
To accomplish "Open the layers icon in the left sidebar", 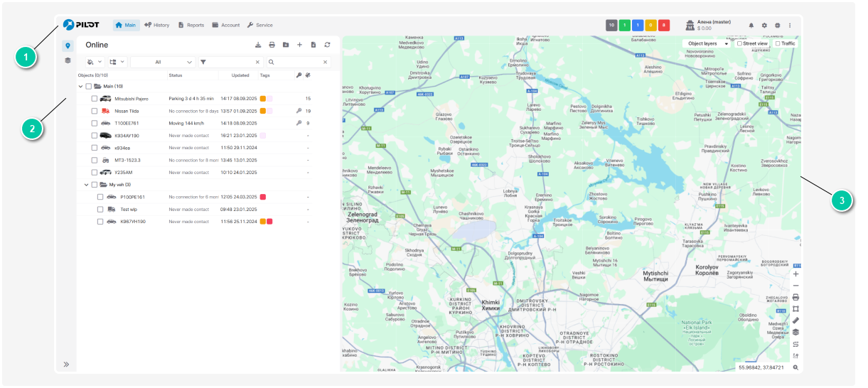I will coord(68,60).
